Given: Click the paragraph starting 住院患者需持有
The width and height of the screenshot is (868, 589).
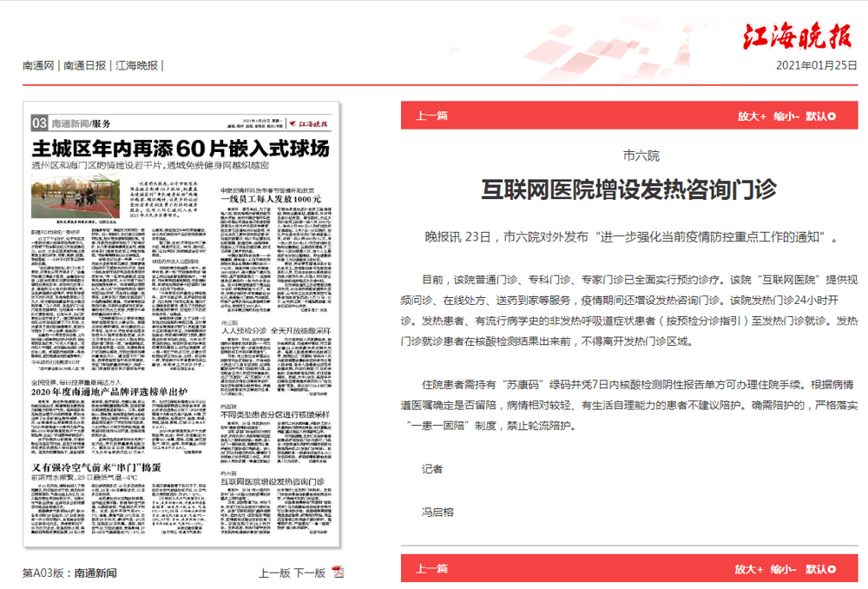Looking at the screenshot, I should coord(629,405).
